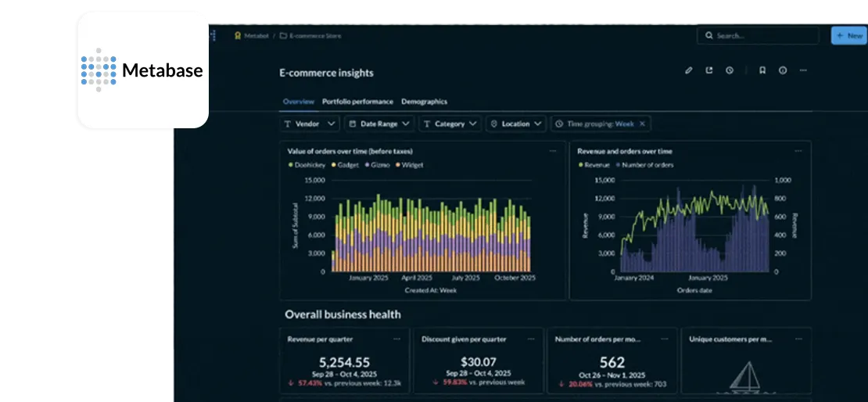868x402 pixels.
Task: Open 'Discount given per quarter' card title
Action: 464,339
